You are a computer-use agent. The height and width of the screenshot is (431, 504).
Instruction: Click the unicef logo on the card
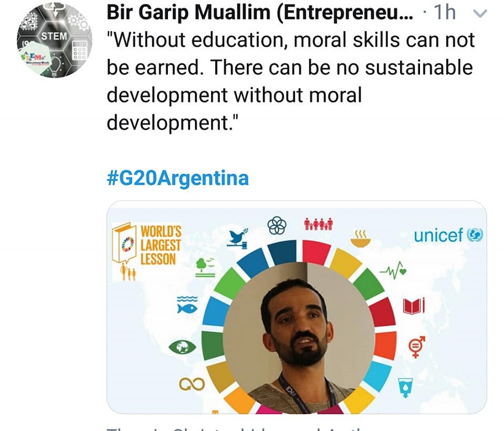click(x=448, y=235)
